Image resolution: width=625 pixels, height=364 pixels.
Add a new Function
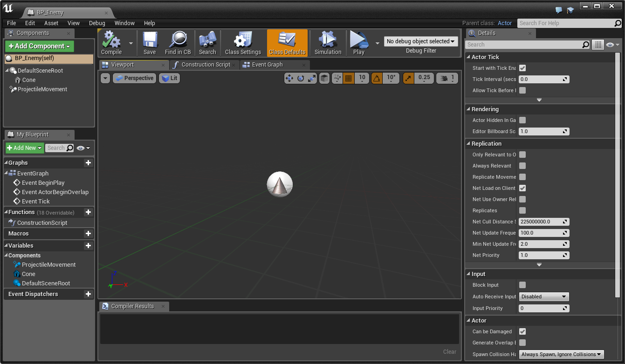[x=88, y=212]
